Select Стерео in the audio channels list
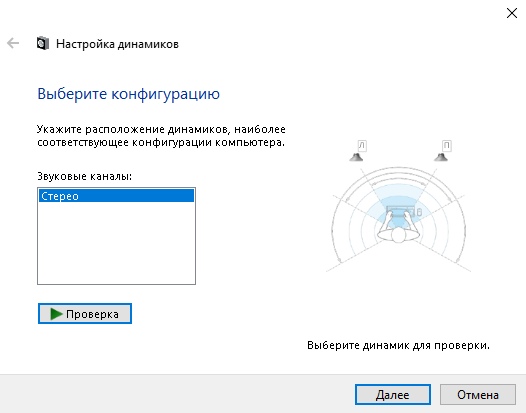526x413 pixels. point(116,196)
